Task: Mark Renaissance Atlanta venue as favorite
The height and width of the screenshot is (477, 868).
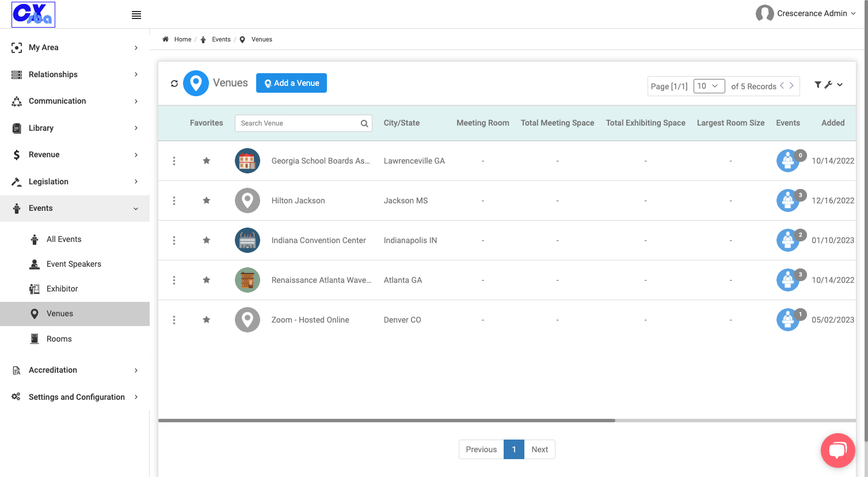Action: click(x=207, y=280)
